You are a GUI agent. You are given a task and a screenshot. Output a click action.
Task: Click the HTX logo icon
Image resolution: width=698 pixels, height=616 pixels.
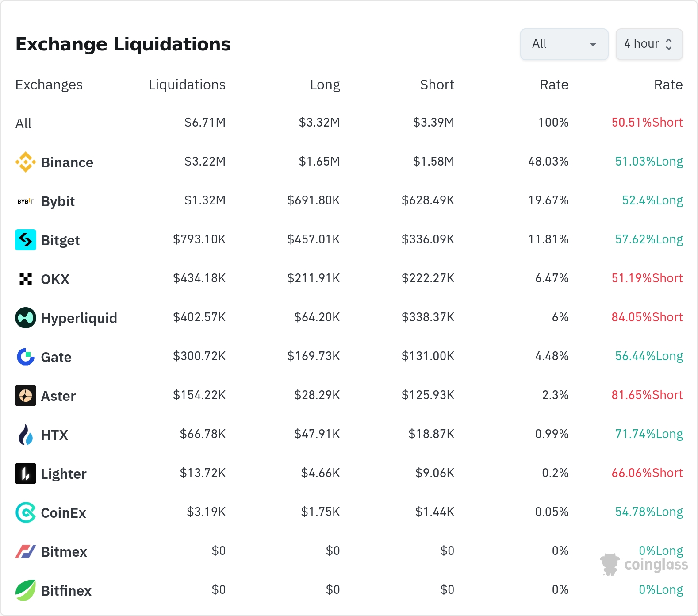coord(26,435)
